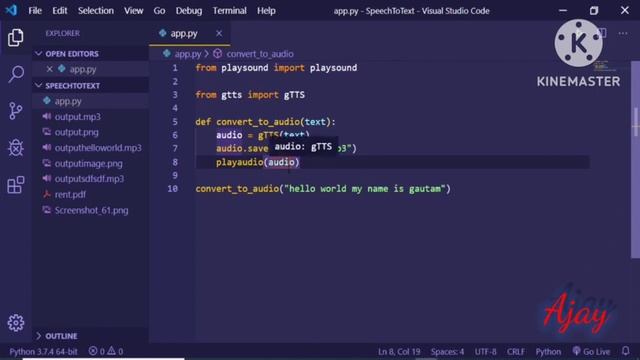The width and height of the screenshot is (640, 360).
Task: Click the 'playsound' import on line 1
Action: pyautogui.click(x=333, y=68)
